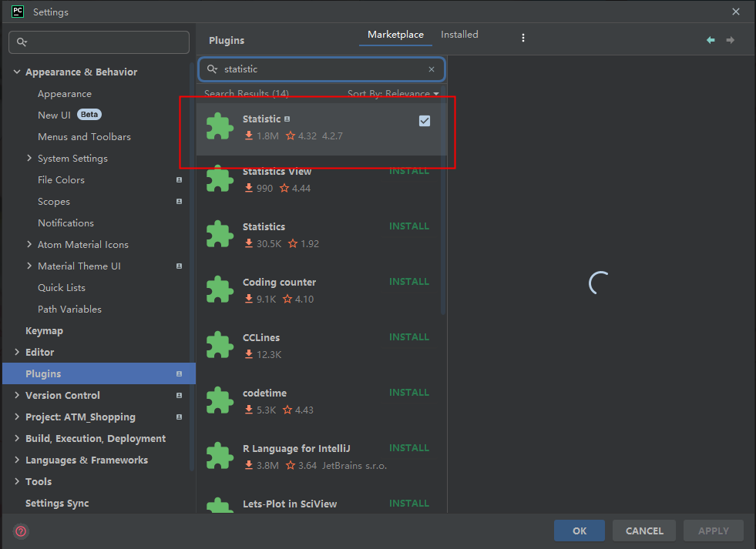
Task: Clear the plugin search with the X icon
Action: tap(432, 69)
